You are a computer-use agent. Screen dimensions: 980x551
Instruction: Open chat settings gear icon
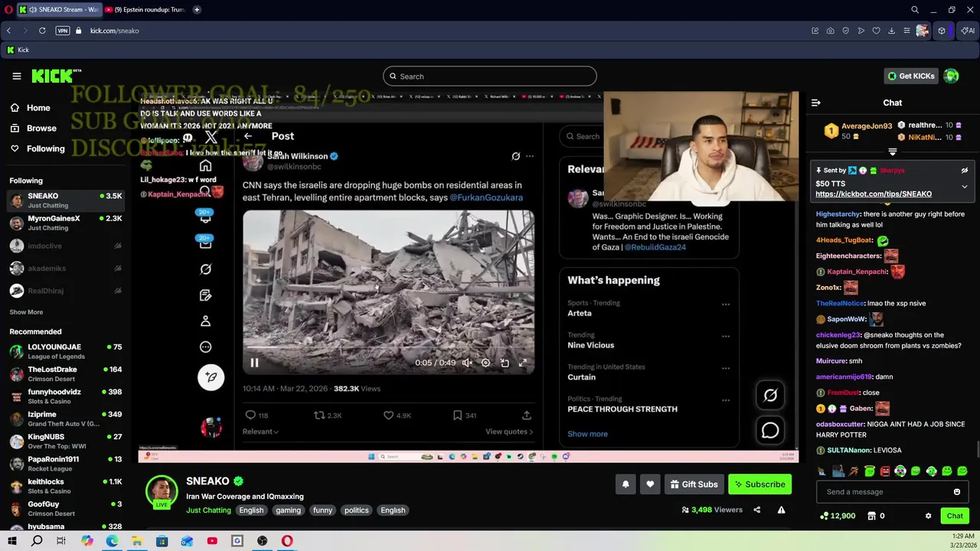928,516
